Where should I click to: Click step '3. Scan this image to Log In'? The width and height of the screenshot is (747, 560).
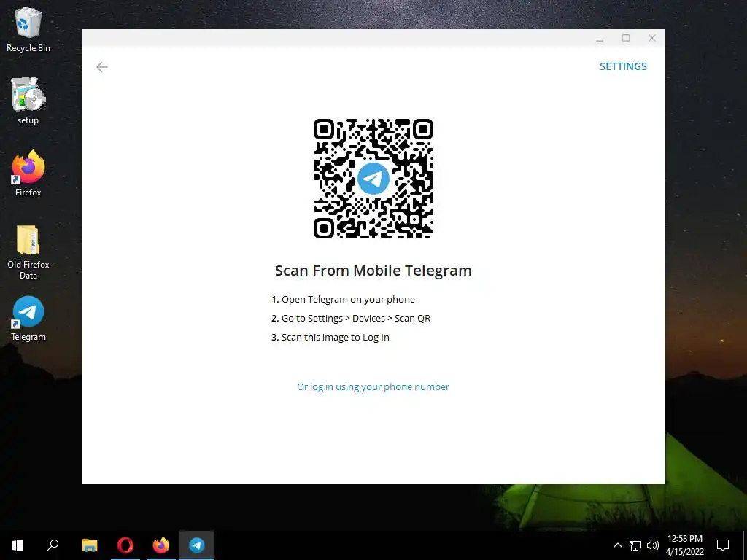330,338
